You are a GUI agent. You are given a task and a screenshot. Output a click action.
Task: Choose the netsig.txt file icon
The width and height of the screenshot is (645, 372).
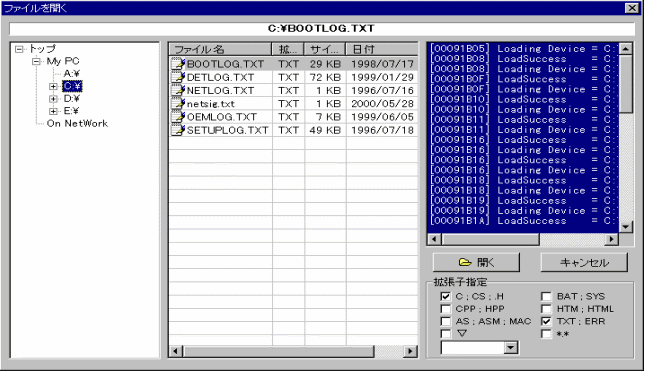pyautogui.click(x=178, y=103)
